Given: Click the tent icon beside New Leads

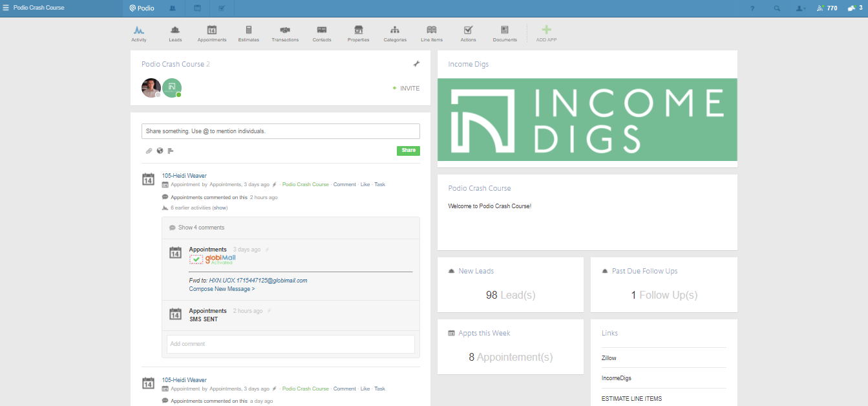Looking at the screenshot, I should coord(451,271).
